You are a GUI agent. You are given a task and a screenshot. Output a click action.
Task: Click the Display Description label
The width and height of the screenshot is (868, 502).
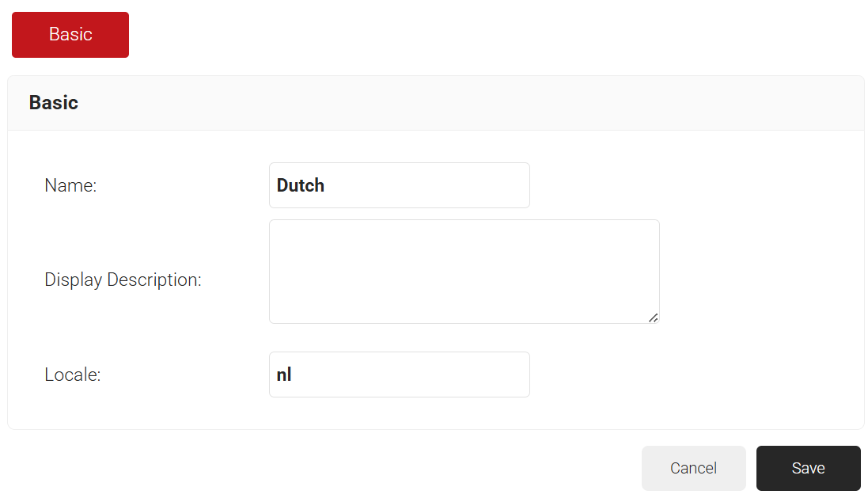tap(123, 280)
